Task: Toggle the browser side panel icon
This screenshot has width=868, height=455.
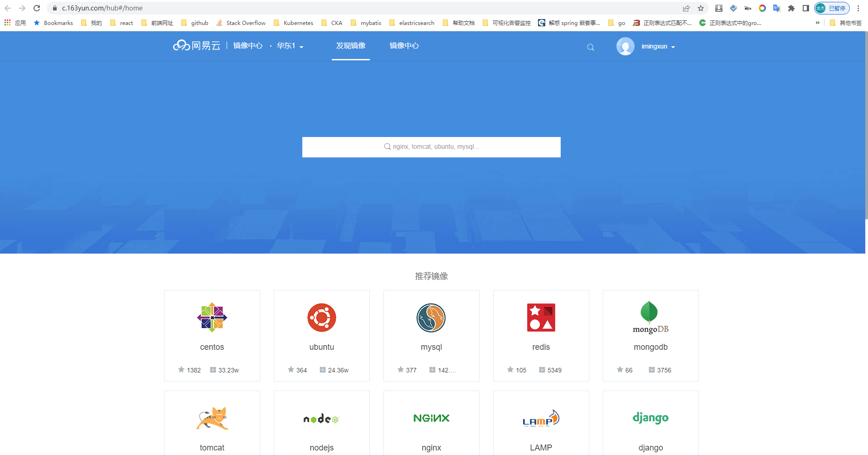Action: point(805,8)
